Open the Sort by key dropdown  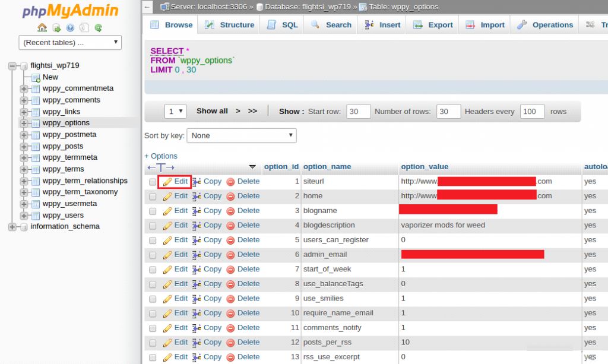point(241,135)
